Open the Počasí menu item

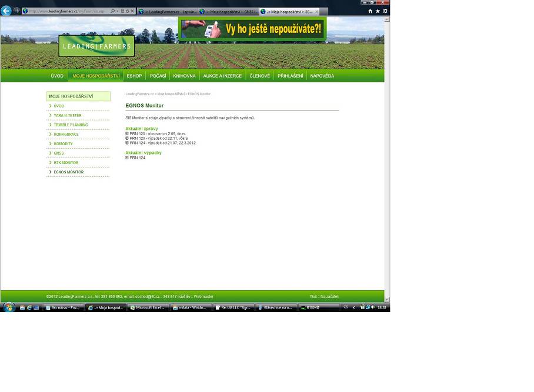point(158,76)
